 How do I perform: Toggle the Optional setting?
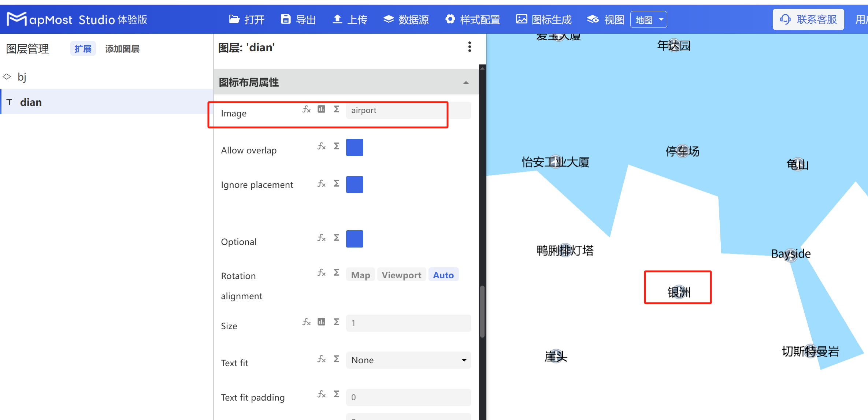pos(354,239)
